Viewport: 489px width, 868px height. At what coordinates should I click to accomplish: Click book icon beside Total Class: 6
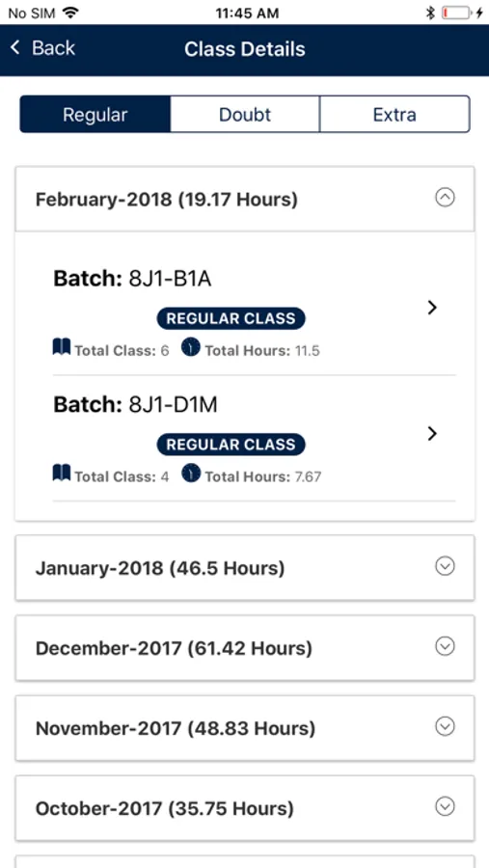(62, 348)
